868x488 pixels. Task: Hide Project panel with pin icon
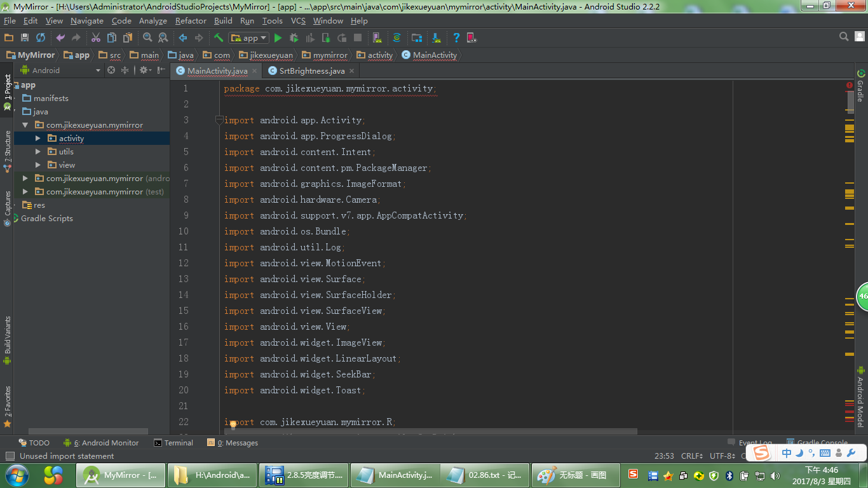tap(161, 70)
